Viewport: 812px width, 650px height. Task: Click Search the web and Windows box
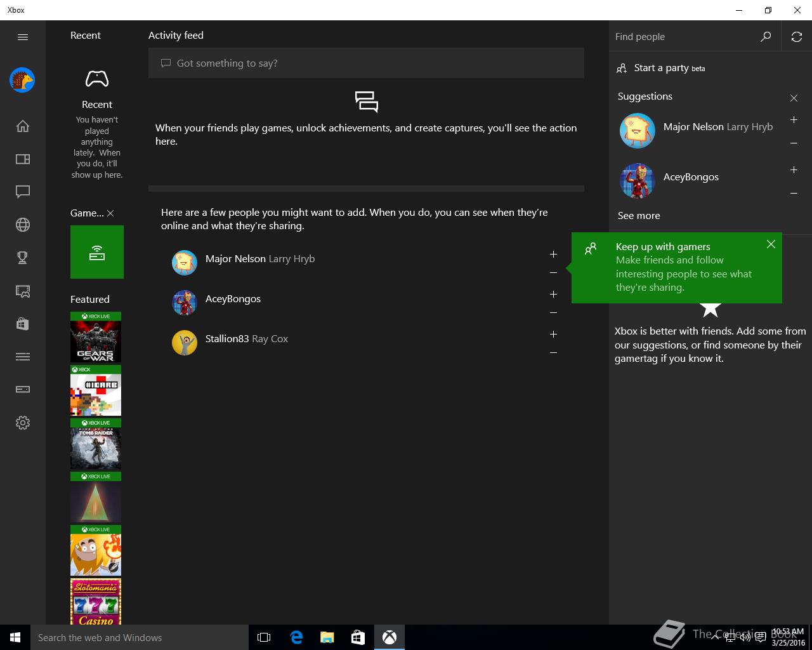(x=140, y=637)
